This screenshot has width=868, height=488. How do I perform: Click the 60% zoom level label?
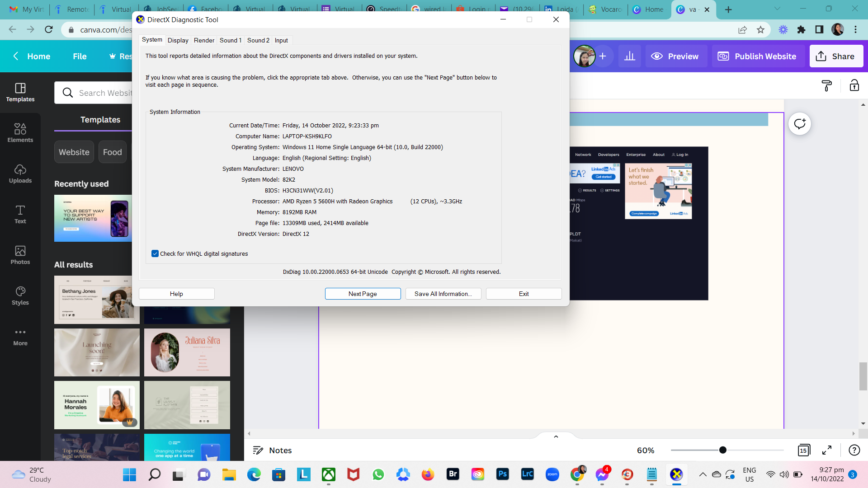point(646,450)
